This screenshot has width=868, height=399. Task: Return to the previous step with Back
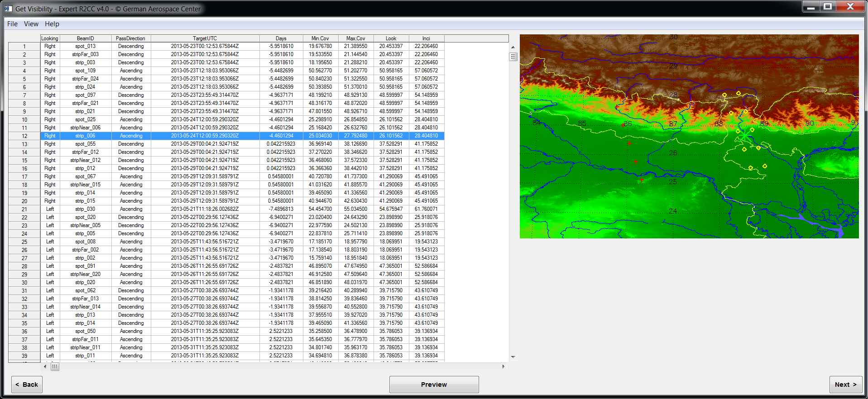pyautogui.click(x=27, y=385)
